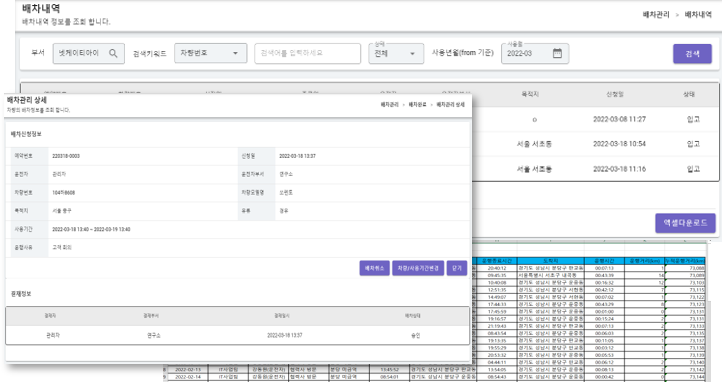Click the 2022-02-13 date cell in Excel
The image size is (722, 382).
188,369
